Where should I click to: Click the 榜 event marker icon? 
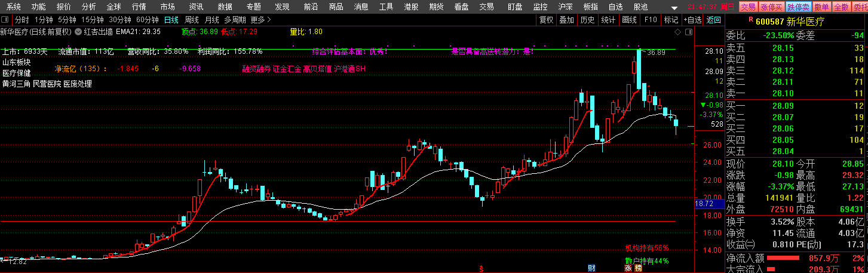click(637, 268)
